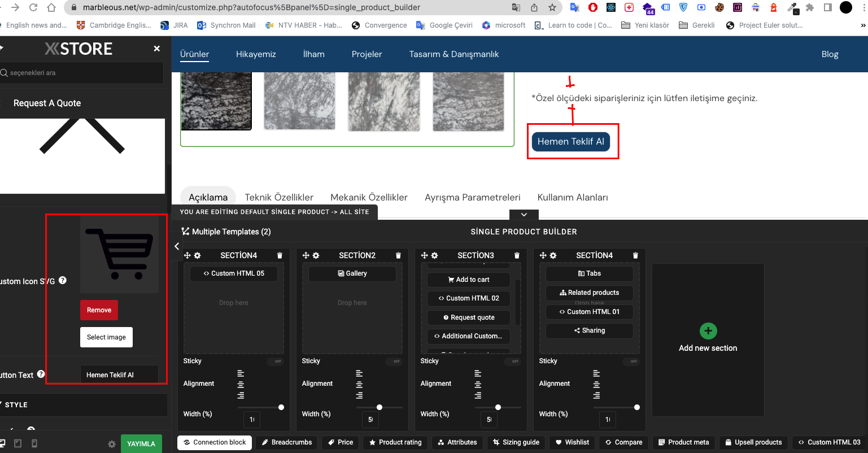Viewport: 868px width, 453px height.
Task: Open gear of SECTION4 containing Tabs block
Action: (553, 255)
